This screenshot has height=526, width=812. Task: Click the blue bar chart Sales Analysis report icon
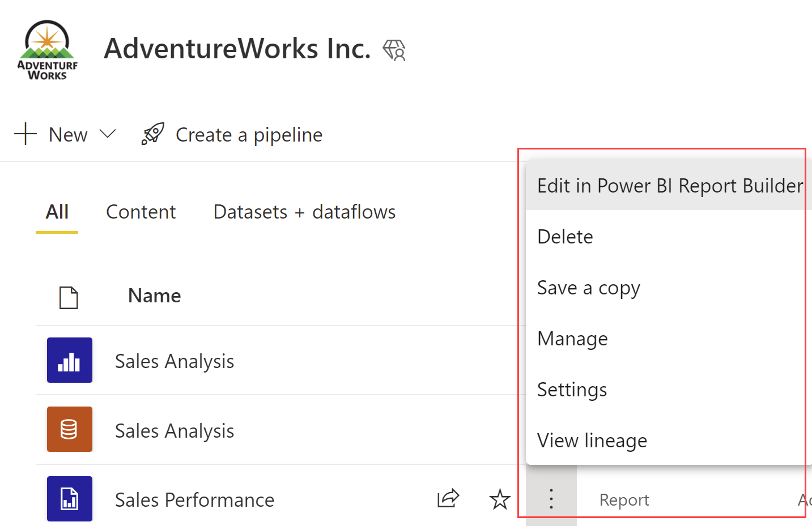[70, 360]
